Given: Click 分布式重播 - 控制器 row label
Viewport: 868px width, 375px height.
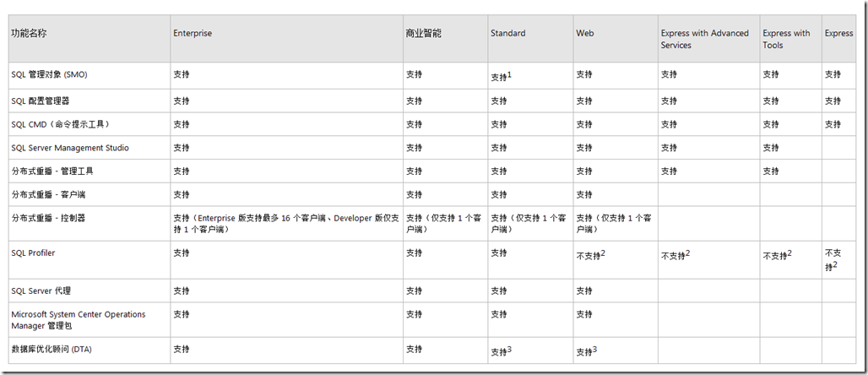Looking at the screenshot, I should pos(48,218).
